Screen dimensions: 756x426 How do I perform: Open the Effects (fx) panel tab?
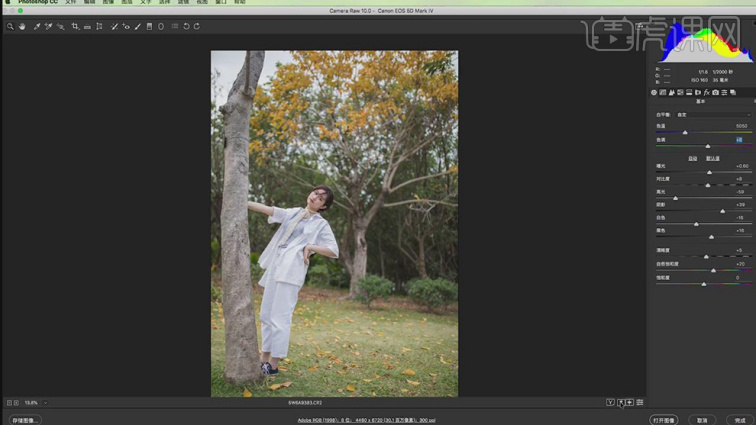707,93
